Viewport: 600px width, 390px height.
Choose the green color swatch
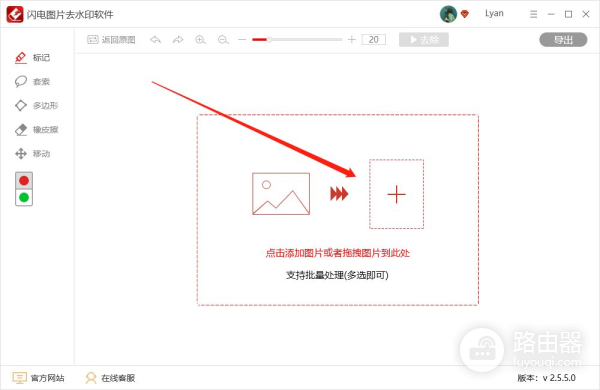tap(24, 197)
